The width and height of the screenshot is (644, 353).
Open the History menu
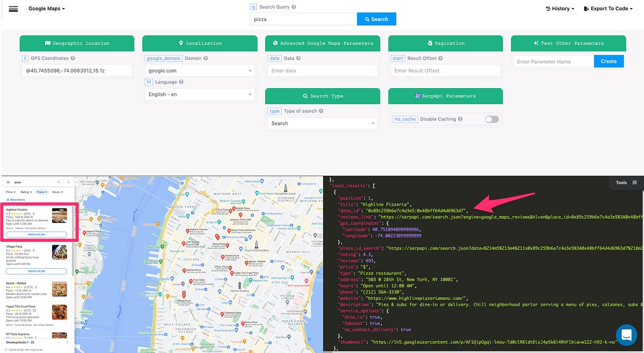point(560,8)
